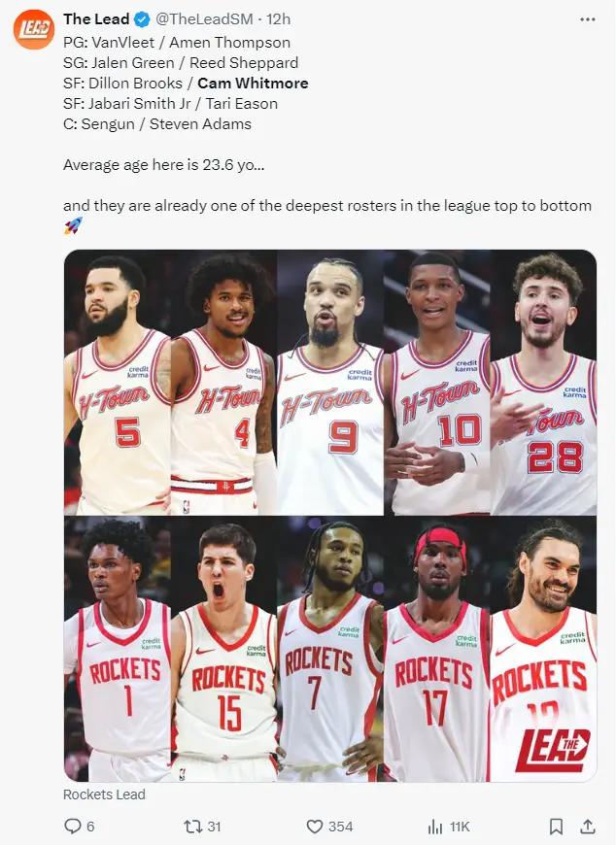The width and height of the screenshot is (616, 845).
Task: Open the number 5 H-Town jersey photo
Action: click(118, 383)
